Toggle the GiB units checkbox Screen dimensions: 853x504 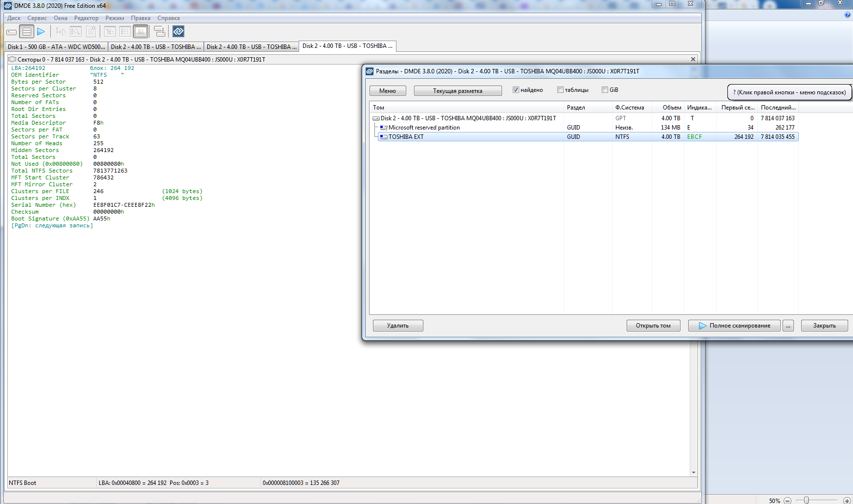click(605, 90)
